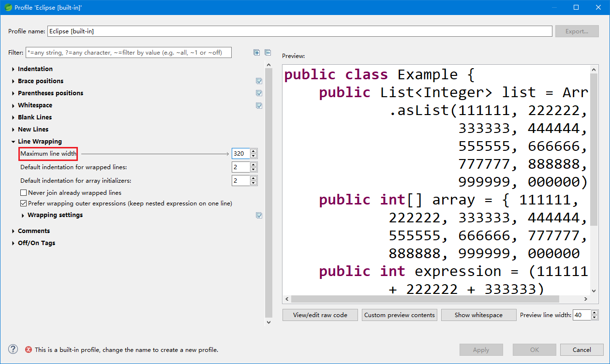Click the preview icon beside Brace positions

tap(259, 81)
